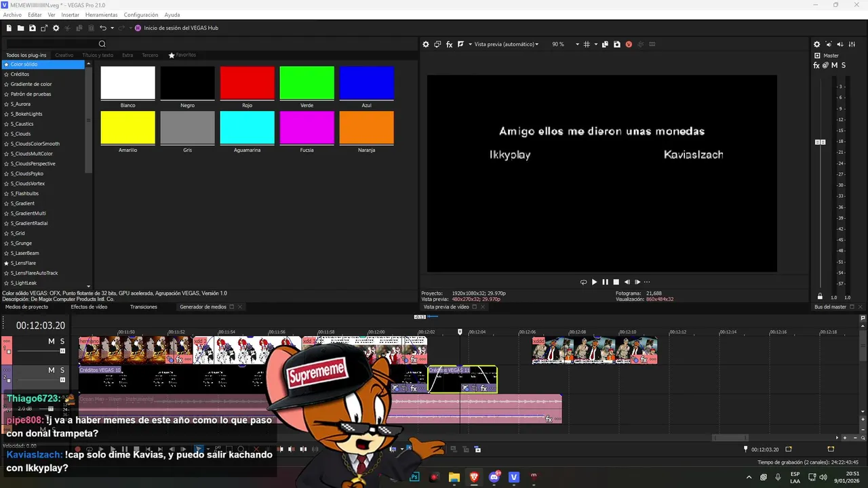This screenshot has width=868, height=488.
Task: Open a project using the folder icon
Action: pyautogui.click(x=21, y=28)
